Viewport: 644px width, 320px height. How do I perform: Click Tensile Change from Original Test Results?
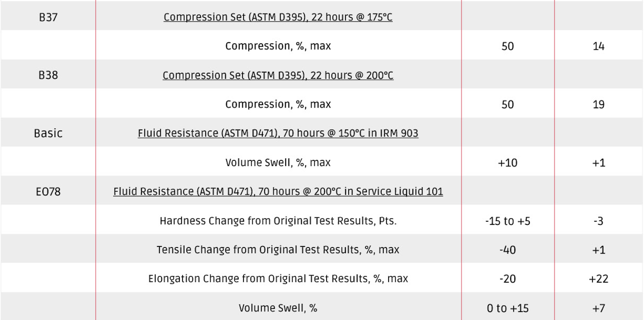tap(278, 250)
